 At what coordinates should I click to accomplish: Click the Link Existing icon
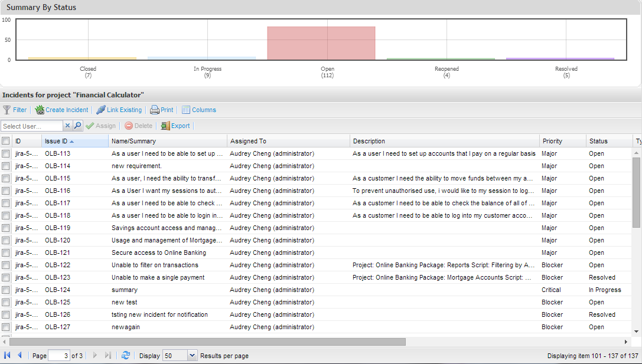coord(101,110)
